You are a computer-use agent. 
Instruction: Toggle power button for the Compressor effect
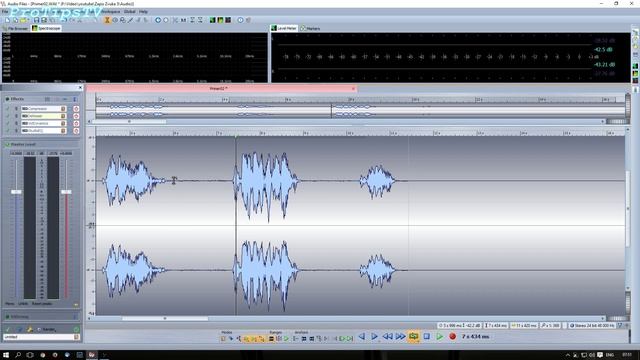pyautogui.click(x=76, y=109)
